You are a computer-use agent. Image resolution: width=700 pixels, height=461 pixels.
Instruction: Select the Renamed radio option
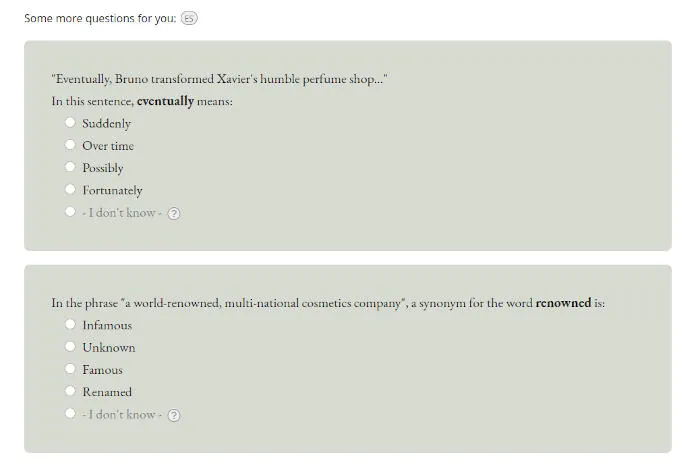tap(70, 391)
